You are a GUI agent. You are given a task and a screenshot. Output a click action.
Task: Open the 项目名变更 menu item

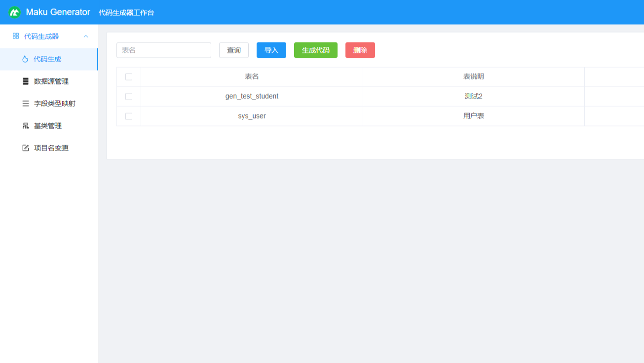pyautogui.click(x=49, y=148)
